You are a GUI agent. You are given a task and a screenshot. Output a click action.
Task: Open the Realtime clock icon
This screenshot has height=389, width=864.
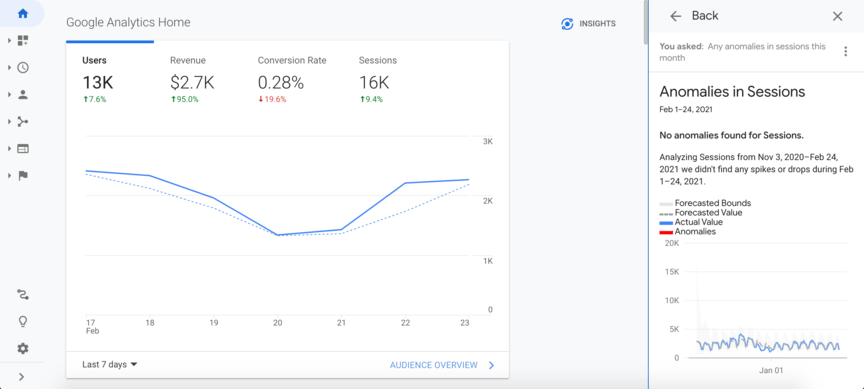click(23, 67)
